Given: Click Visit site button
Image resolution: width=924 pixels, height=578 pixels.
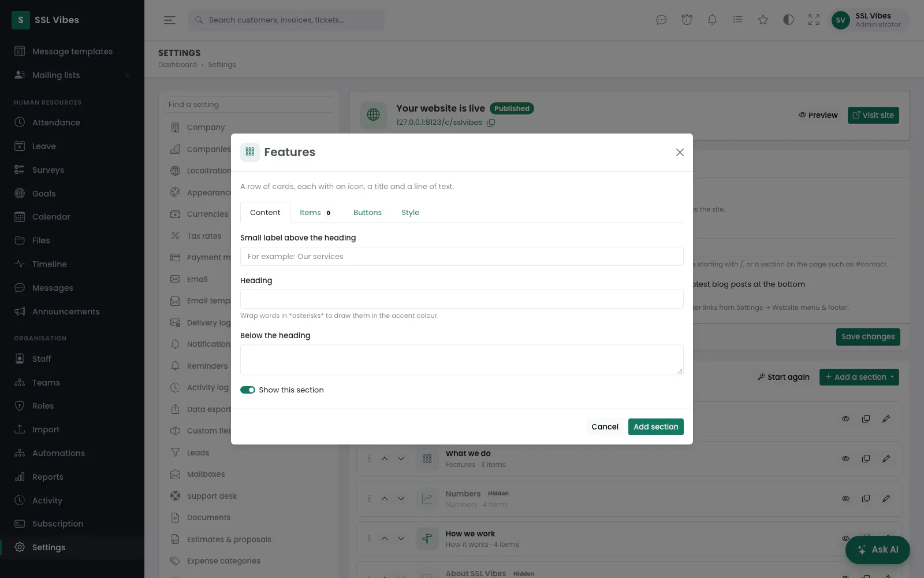Looking at the screenshot, I should pos(873,115).
